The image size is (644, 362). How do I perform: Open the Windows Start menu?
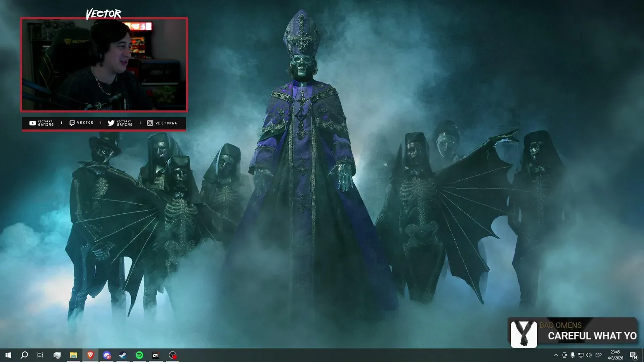(x=8, y=355)
